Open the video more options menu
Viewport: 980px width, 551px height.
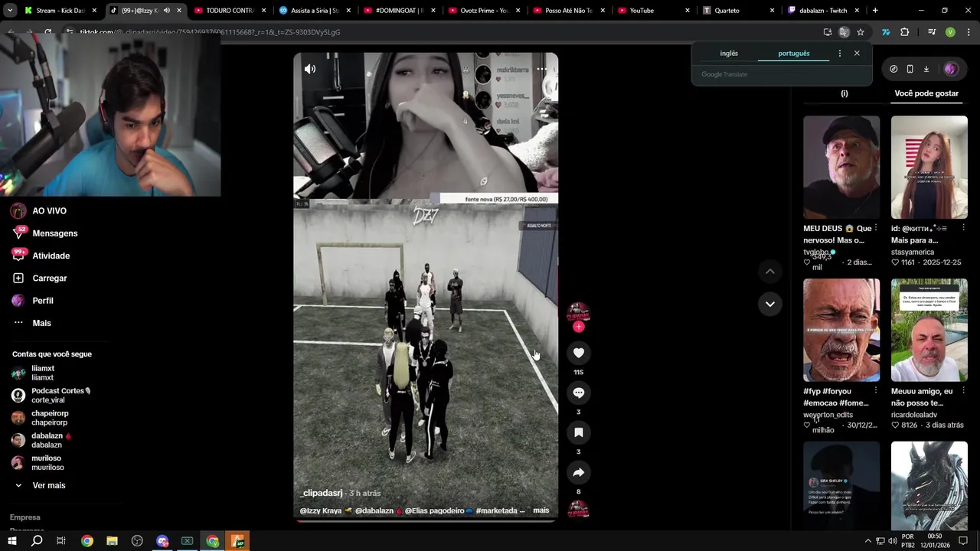point(541,69)
